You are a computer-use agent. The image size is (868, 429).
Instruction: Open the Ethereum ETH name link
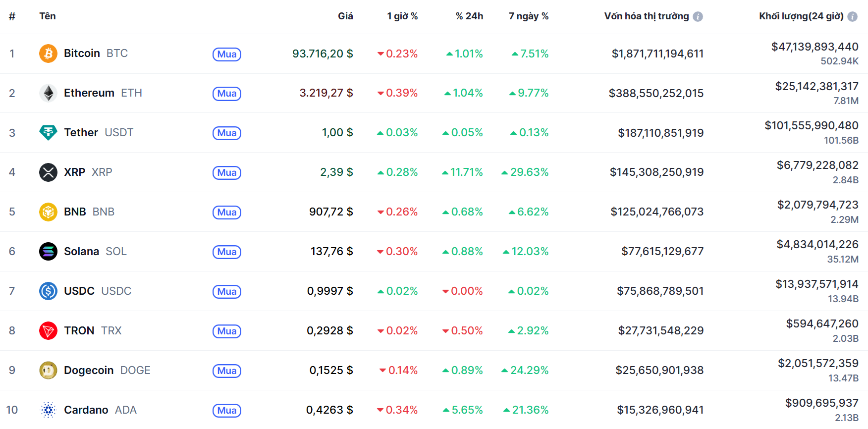tap(103, 93)
